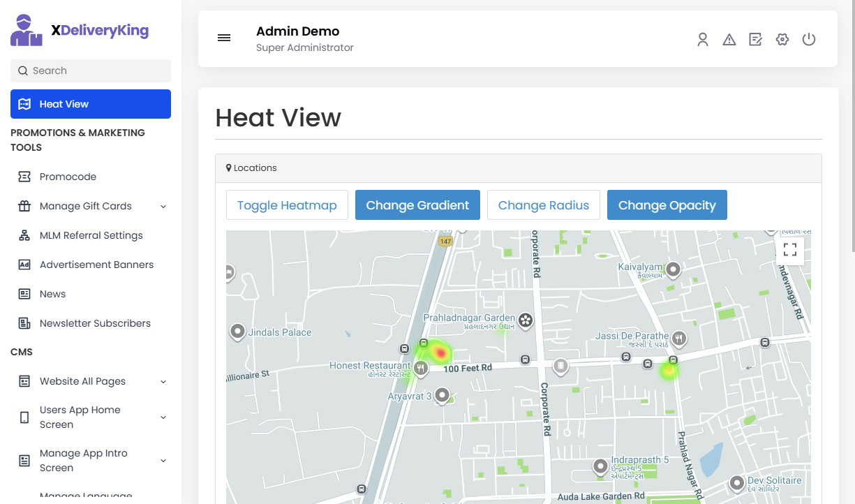Click the power logout icon
The height and width of the screenshot is (504, 855).
click(x=809, y=40)
